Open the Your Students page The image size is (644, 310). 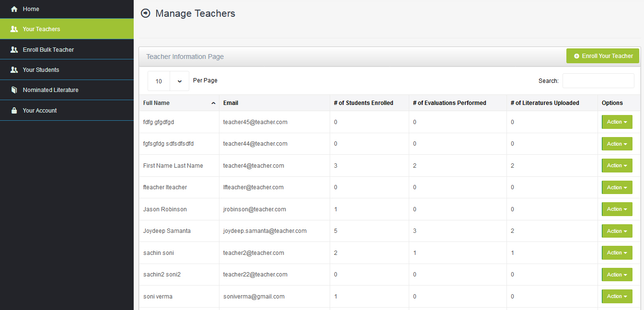coord(67,69)
